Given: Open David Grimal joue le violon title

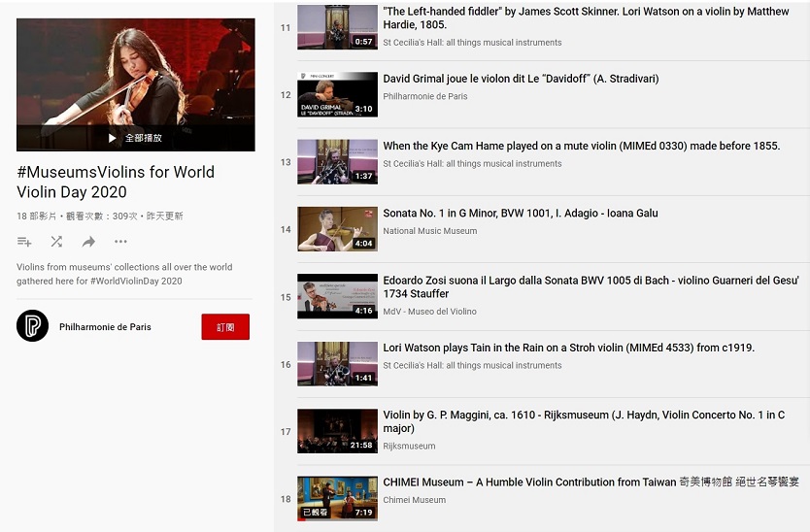Looking at the screenshot, I should (521, 79).
